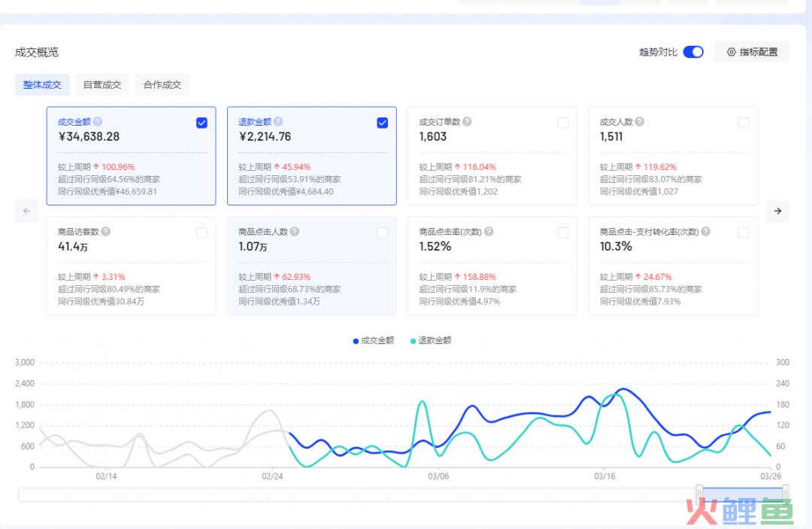The height and width of the screenshot is (529, 812).
Task: Check the 商品点击人数 metric checkbox
Action: [382, 233]
